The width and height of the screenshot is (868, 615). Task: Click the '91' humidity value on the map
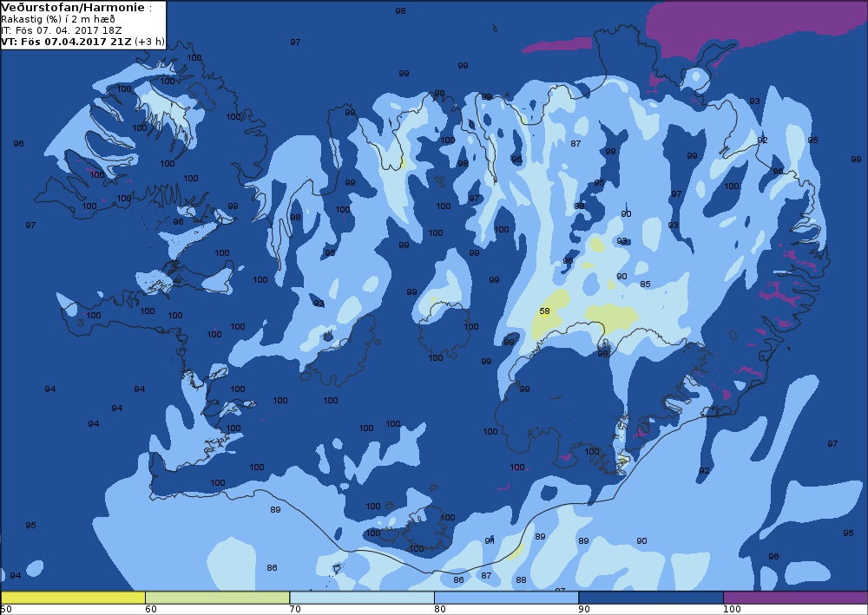490,541
